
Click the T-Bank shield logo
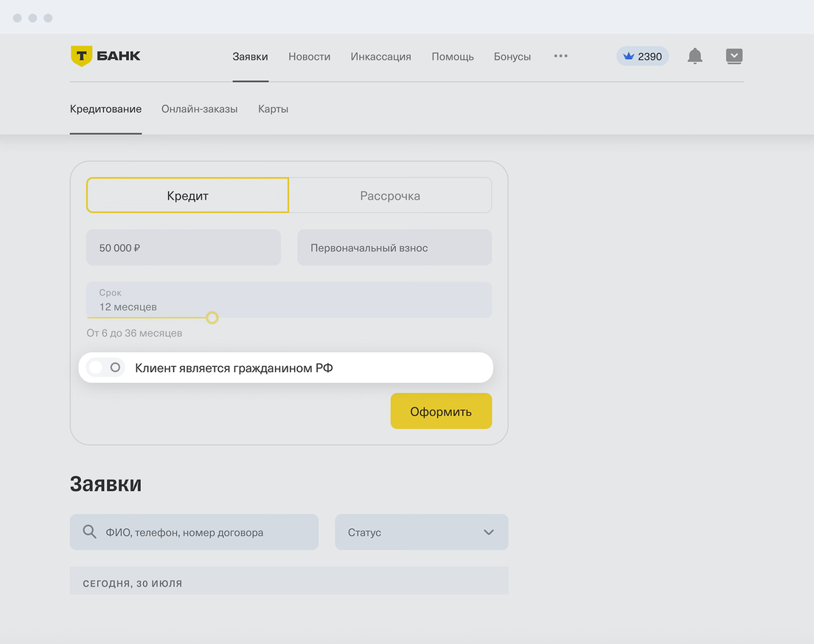click(81, 56)
